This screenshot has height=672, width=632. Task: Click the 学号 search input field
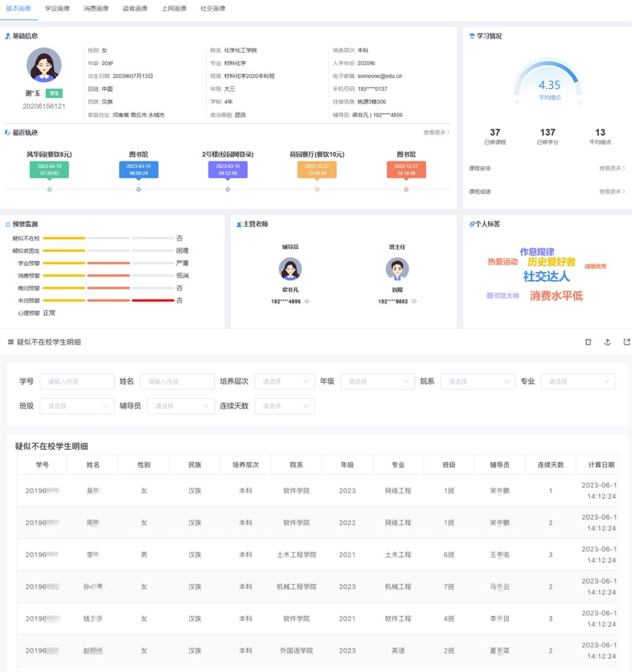[77, 382]
